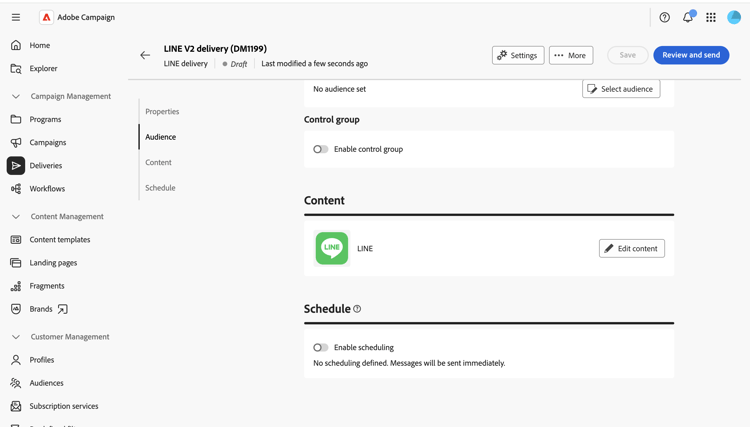The height and width of the screenshot is (427, 750).
Task: Click the Adobe Campaign logo icon
Action: [46, 17]
